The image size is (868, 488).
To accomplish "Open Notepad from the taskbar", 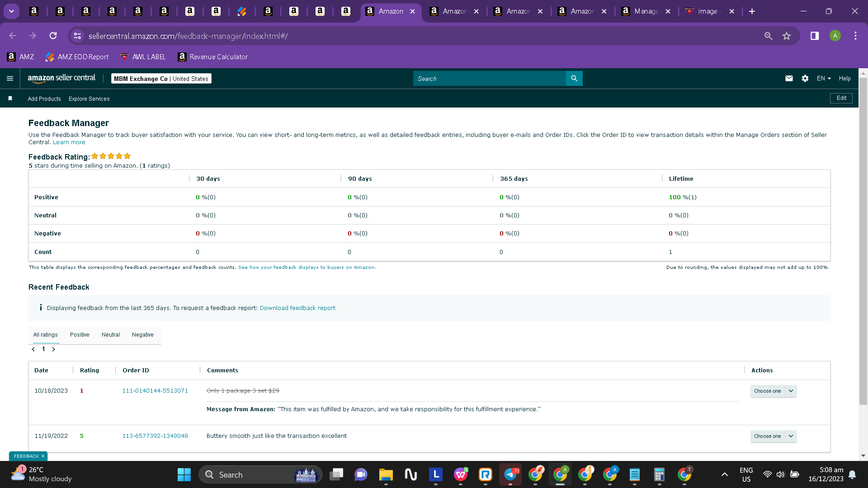I will (x=635, y=475).
